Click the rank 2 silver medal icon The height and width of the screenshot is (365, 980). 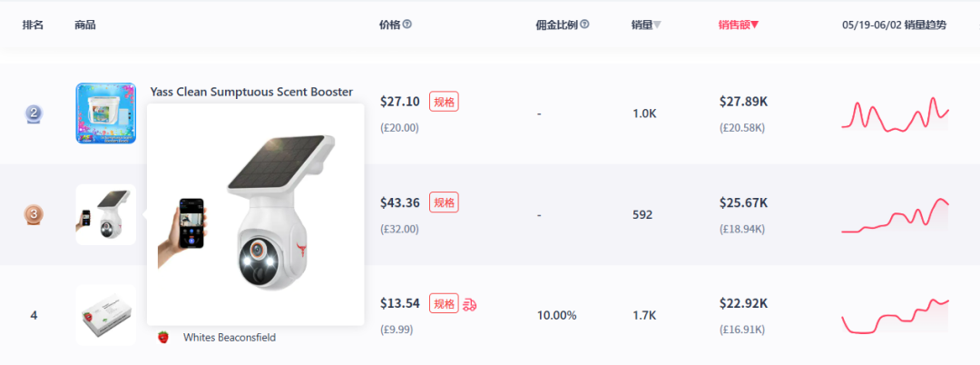coord(34,113)
